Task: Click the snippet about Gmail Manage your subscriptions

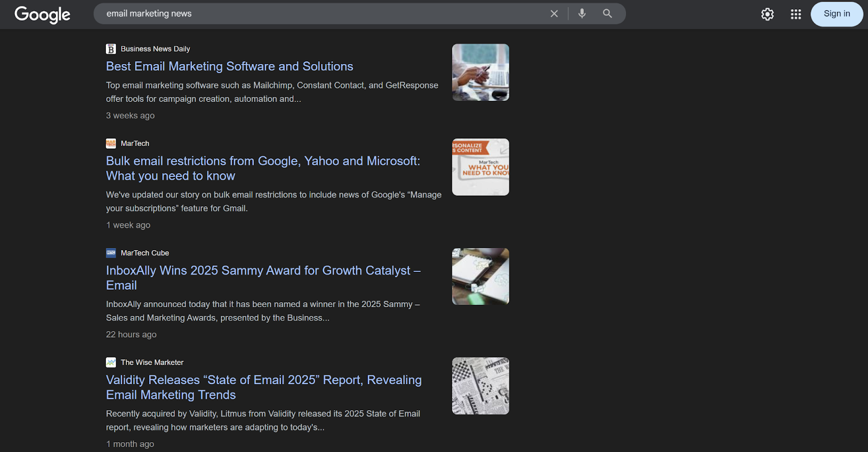Action: (273, 201)
